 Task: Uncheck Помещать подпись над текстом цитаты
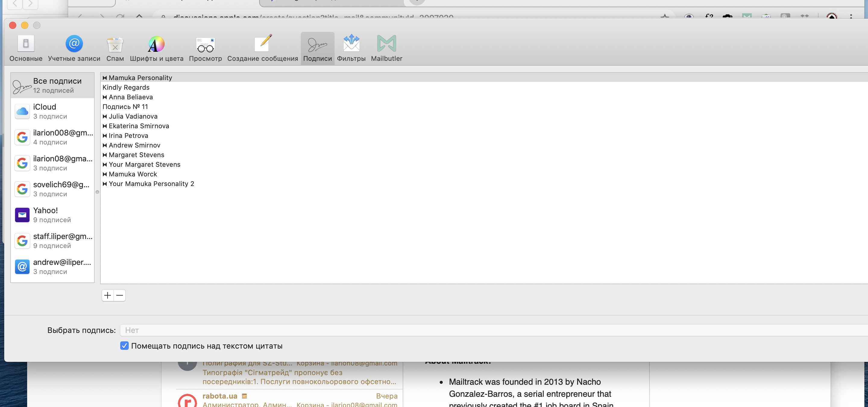(124, 346)
